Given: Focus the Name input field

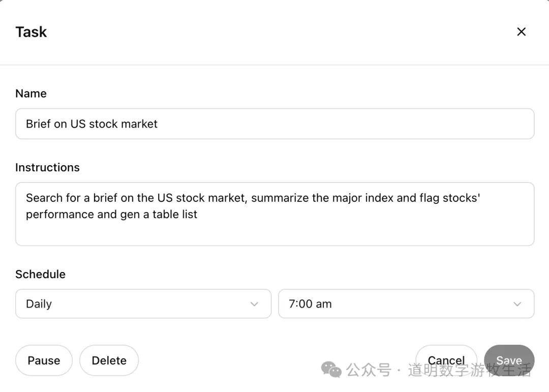Looking at the screenshot, I should [274, 124].
